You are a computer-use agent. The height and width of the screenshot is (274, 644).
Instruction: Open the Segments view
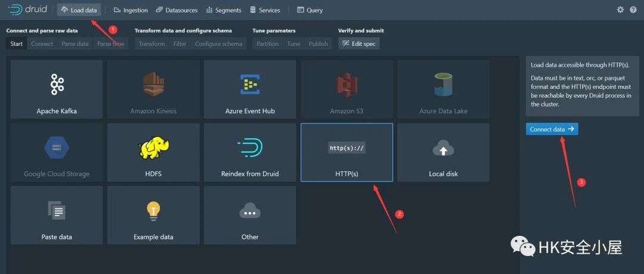224,10
